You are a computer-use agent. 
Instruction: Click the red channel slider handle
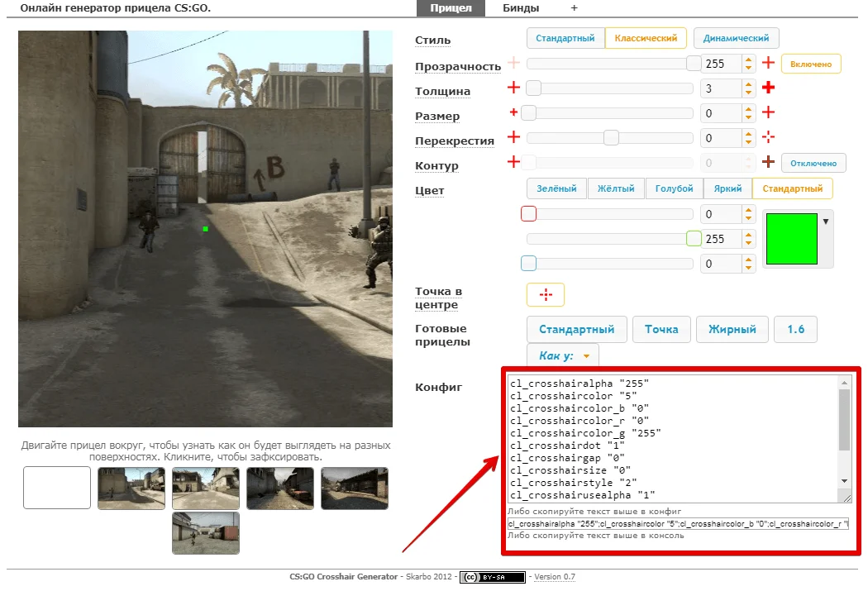click(529, 213)
